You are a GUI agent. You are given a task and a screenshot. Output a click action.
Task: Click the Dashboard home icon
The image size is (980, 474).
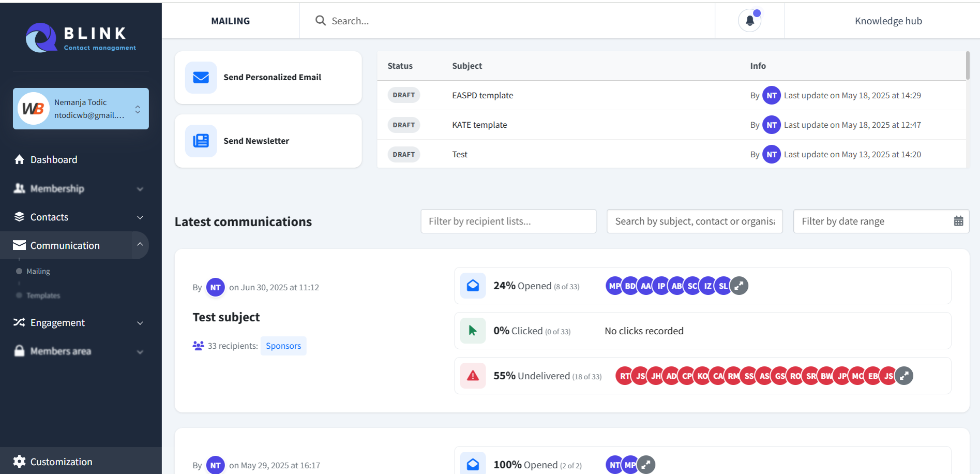point(20,159)
